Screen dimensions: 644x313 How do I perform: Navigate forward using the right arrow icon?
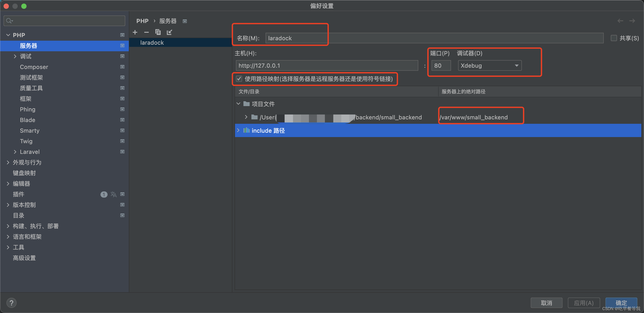pyautogui.click(x=632, y=21)
